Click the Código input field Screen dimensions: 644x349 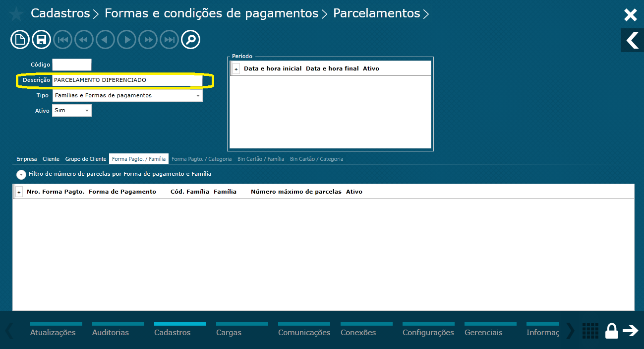coord(72,65)
